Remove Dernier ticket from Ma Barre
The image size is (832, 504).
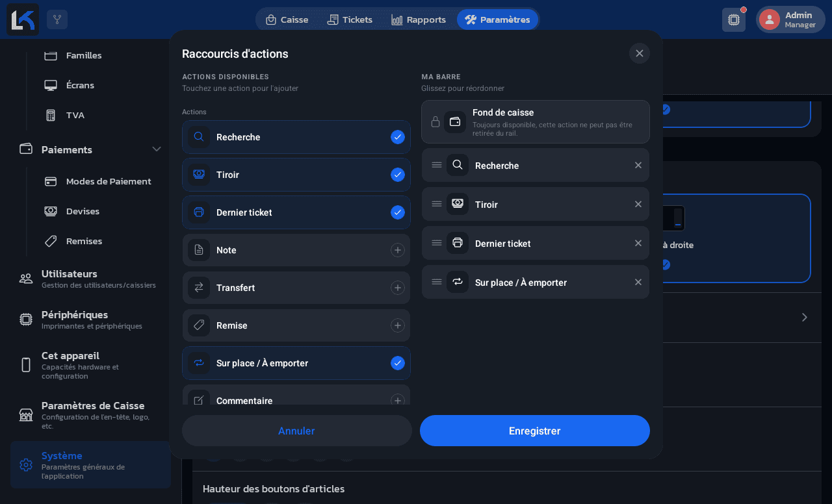638,243
